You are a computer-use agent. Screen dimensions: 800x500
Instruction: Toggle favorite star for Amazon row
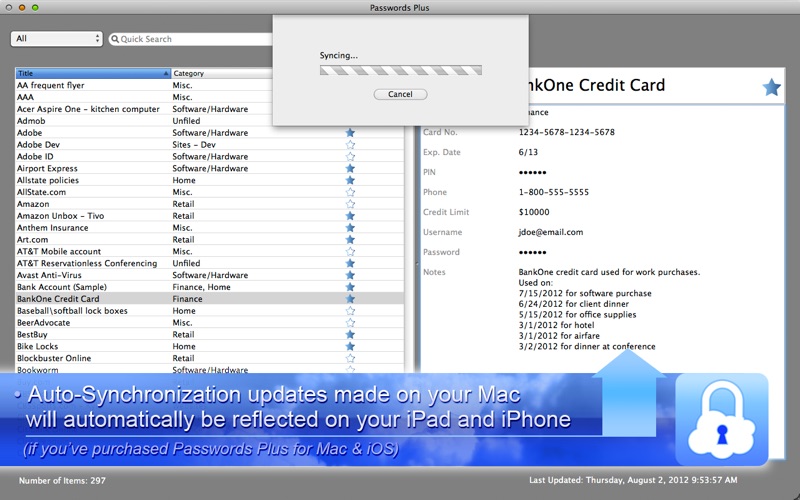[x=350, y=204]
